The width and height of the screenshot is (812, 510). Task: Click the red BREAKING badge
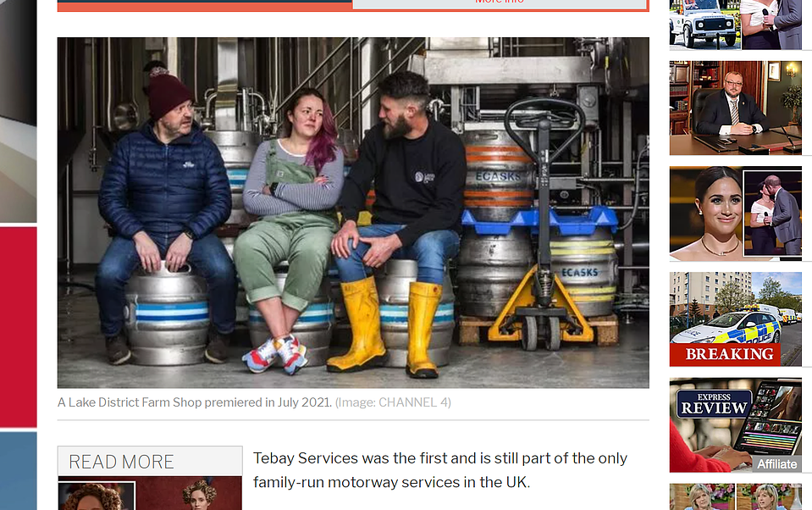725,354
